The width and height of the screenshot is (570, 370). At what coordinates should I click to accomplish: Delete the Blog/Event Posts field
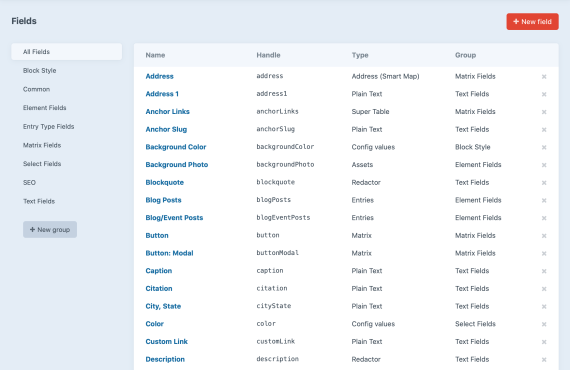(x=544, y=218)
